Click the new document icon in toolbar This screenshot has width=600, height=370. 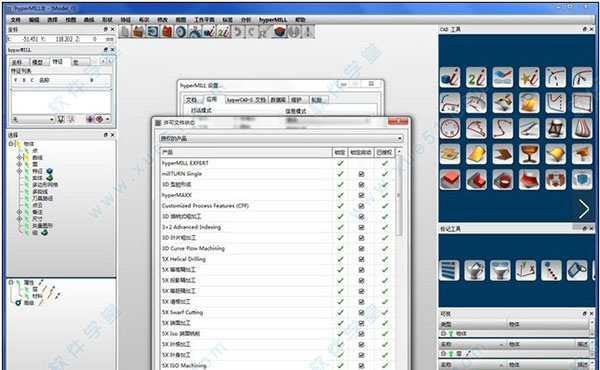[124, 31]
